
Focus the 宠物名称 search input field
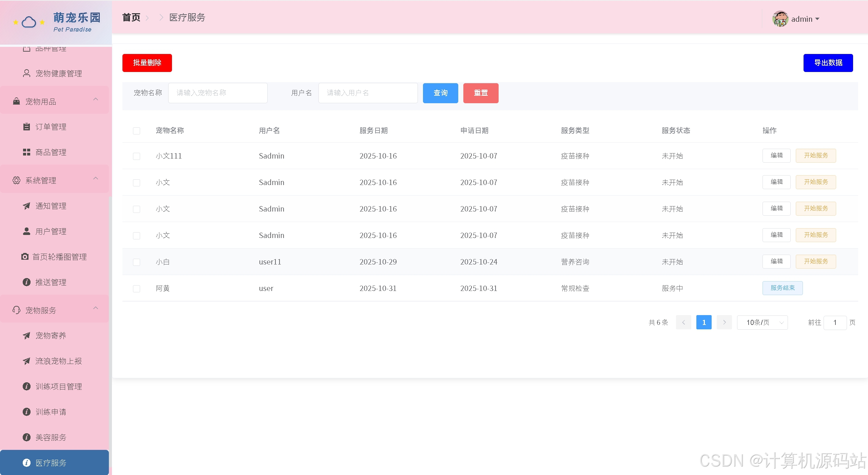pyautogui.click(x=218, y=93)
